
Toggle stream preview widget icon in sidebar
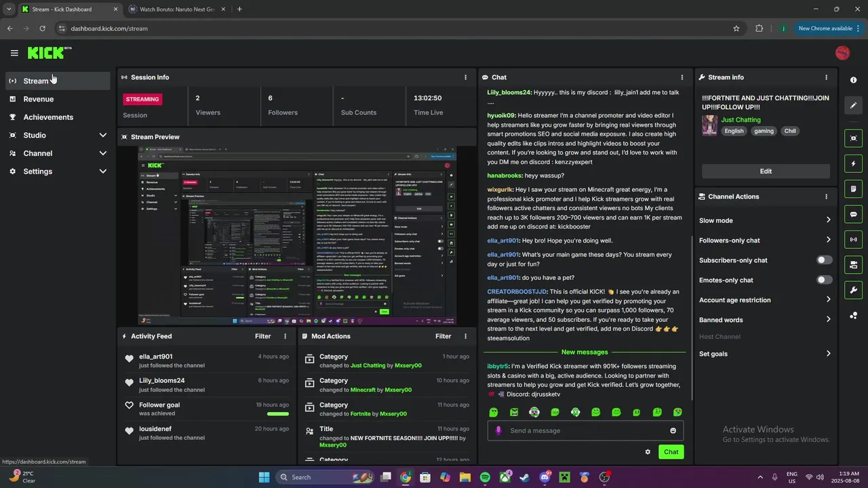[853, 138]
